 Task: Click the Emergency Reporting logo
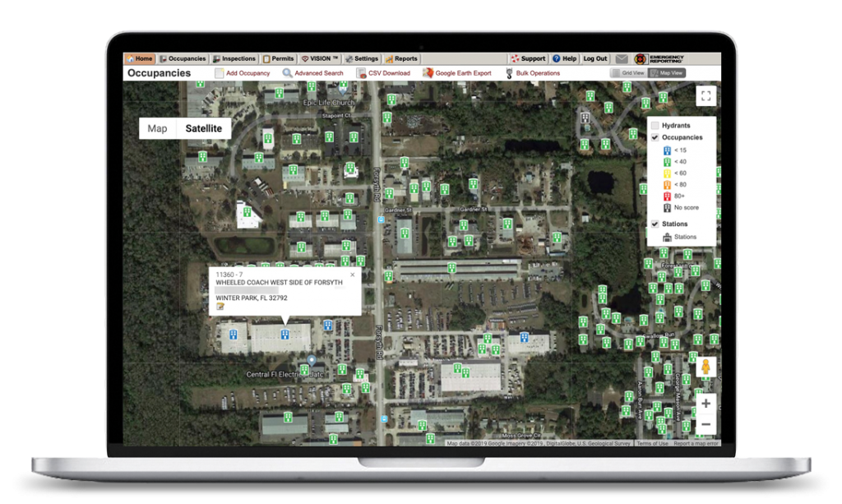click(659, 58)
